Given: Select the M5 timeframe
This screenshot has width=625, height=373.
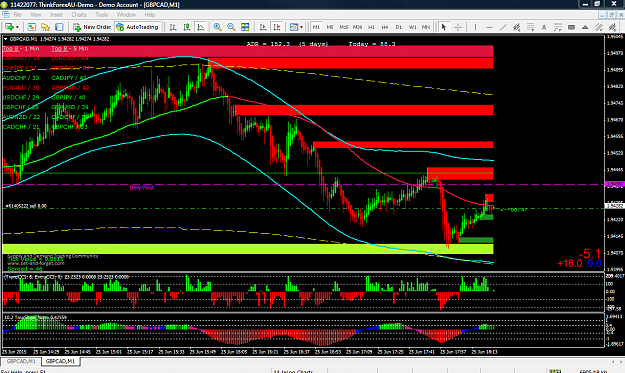Looking at the screenshot, I should pyautogui.click(x=330, y=27).
